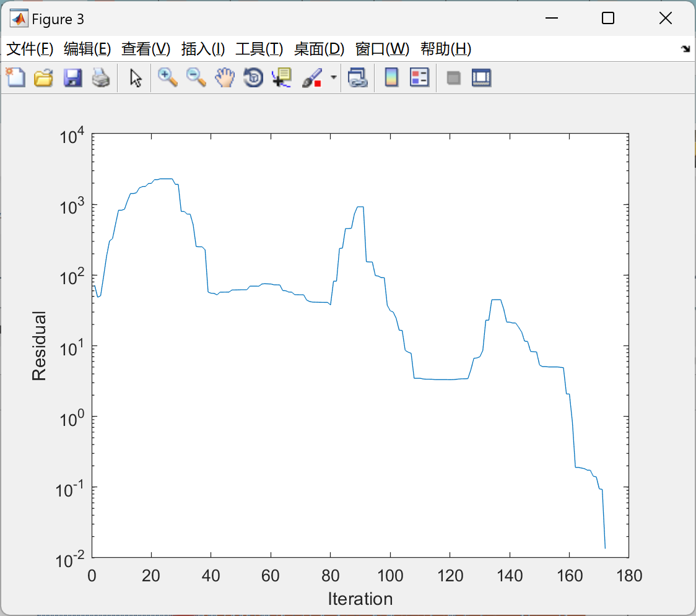Save the figure using the floppy disk icon
696x616 pixels.
point(72,77)
